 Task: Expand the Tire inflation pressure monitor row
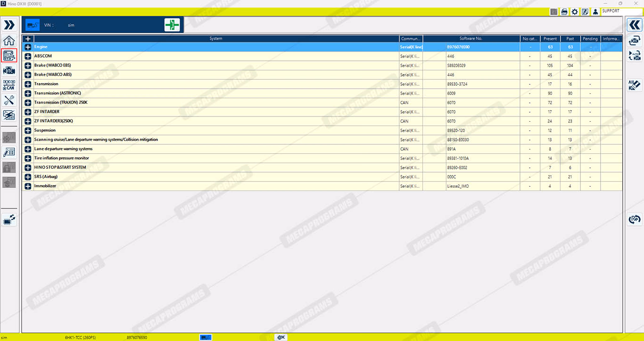pos(28,158)
